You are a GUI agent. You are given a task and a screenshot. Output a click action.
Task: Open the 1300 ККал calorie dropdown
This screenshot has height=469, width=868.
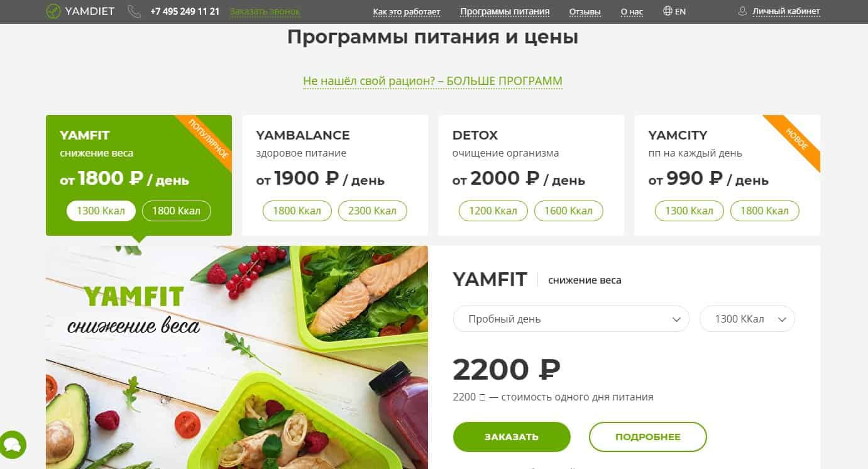[747, 319]
